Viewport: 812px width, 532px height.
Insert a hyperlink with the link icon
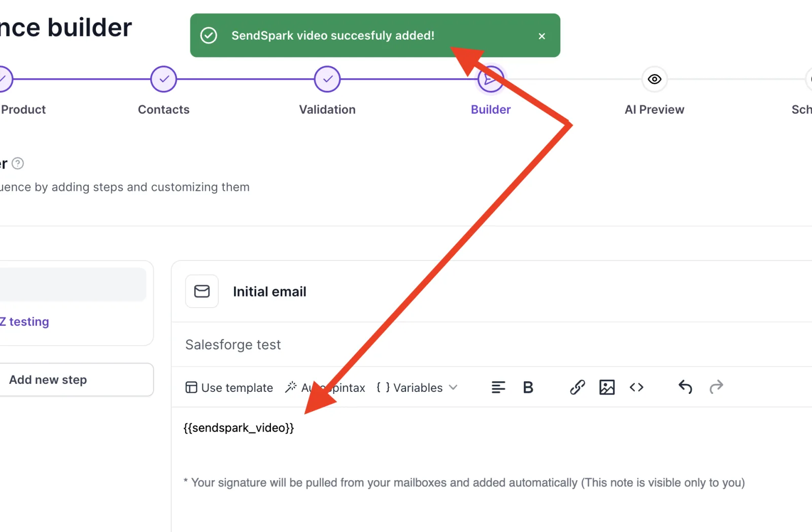click(577, 387)
